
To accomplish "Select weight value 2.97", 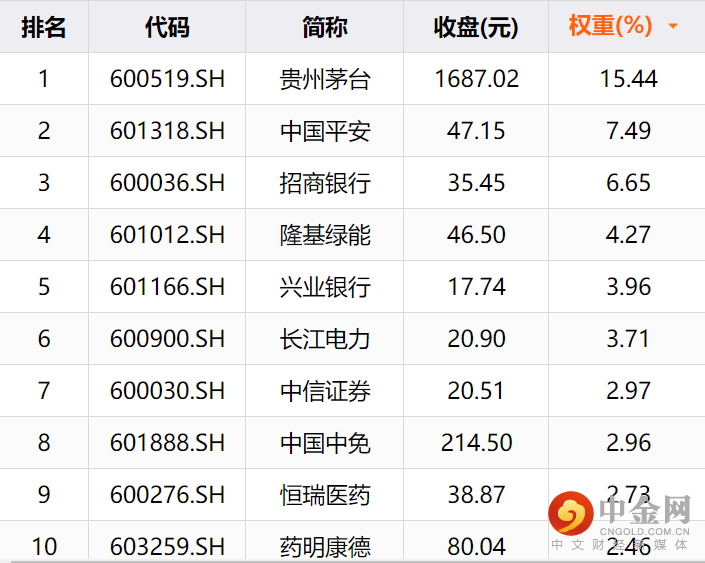I will click(x=629, y=391).
